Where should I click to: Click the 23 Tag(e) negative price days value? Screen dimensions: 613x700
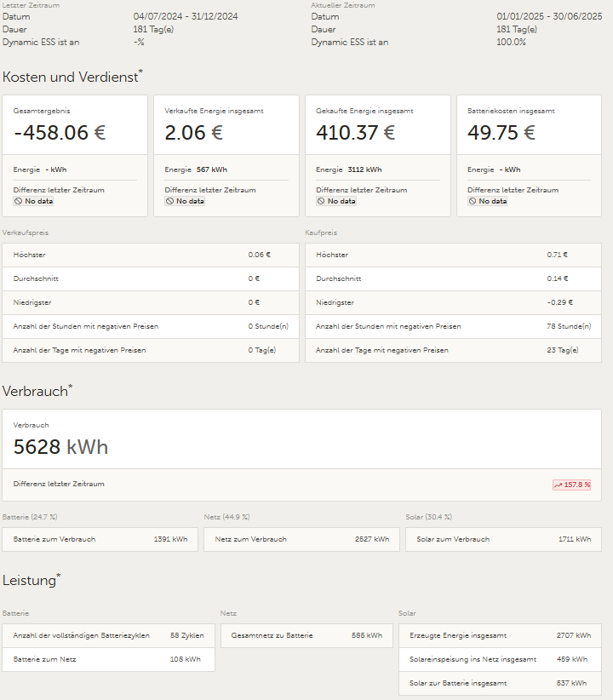(x=563, y=351)
